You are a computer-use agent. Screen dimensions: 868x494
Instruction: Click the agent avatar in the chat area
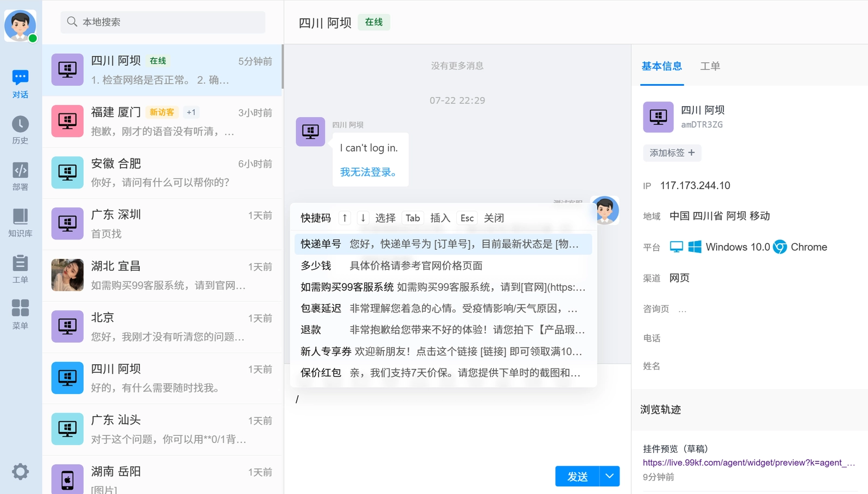coord(605,210)
